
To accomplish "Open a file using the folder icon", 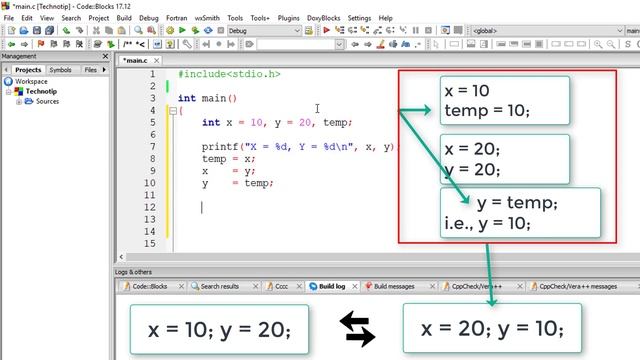I will pyautogui.click(x=24, y=30).
